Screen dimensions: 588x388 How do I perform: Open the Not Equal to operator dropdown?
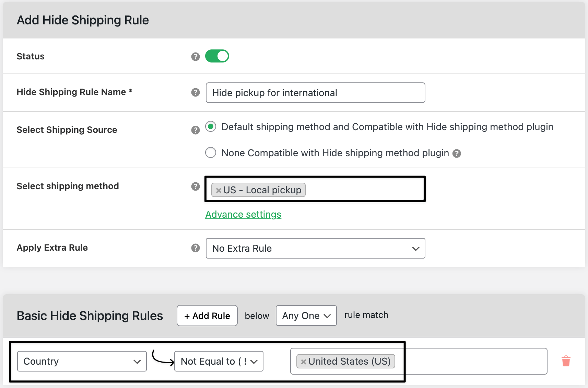point(219,361)
